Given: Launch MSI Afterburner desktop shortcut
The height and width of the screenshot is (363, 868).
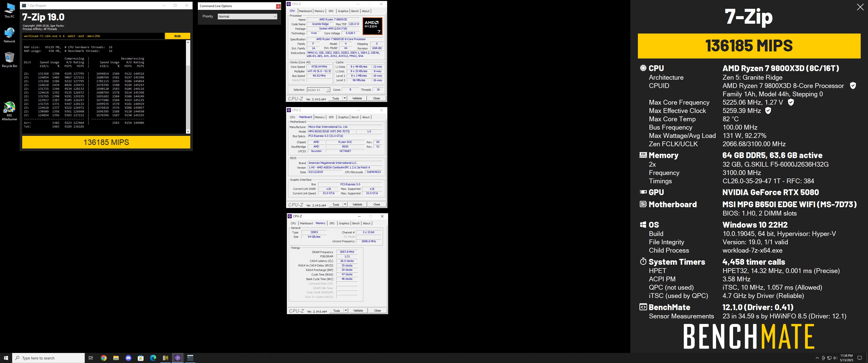Looking at the screenshot, I should (9, 111).
